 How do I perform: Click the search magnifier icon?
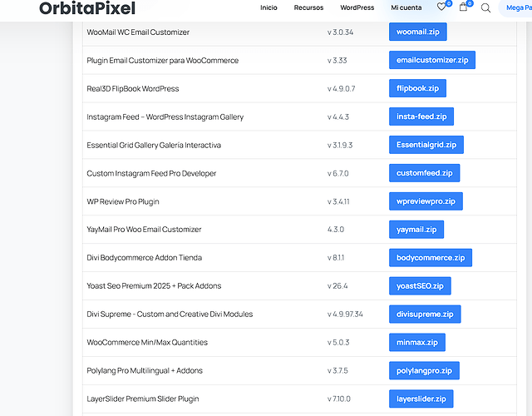coord(485,8)
